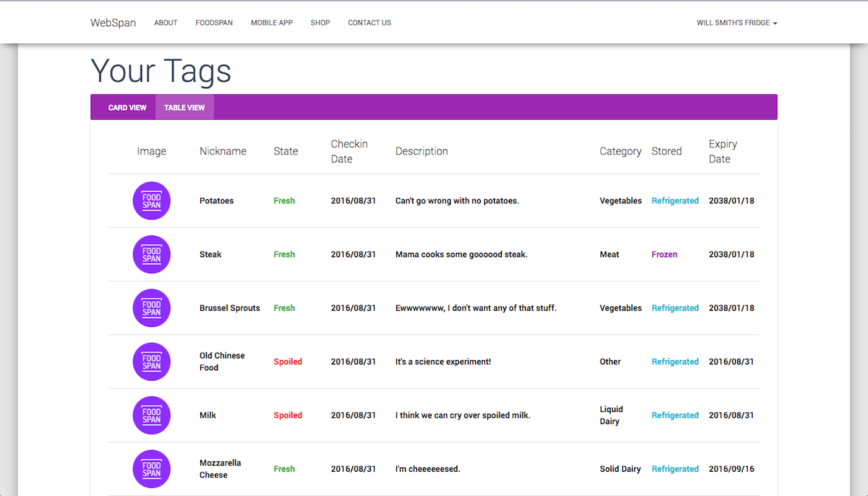Viewport: 868px width, 496px height.
Task: Click the FOOD SPAN icon for Steak
Action: point(151,254)
